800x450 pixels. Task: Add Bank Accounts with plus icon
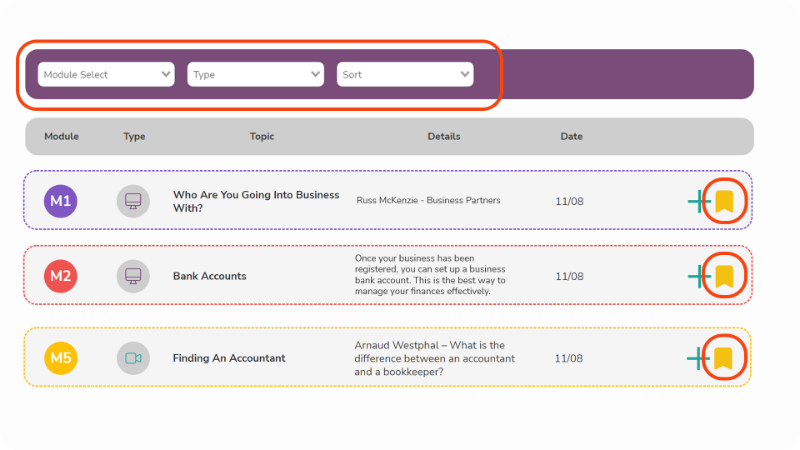pos(698,276)
